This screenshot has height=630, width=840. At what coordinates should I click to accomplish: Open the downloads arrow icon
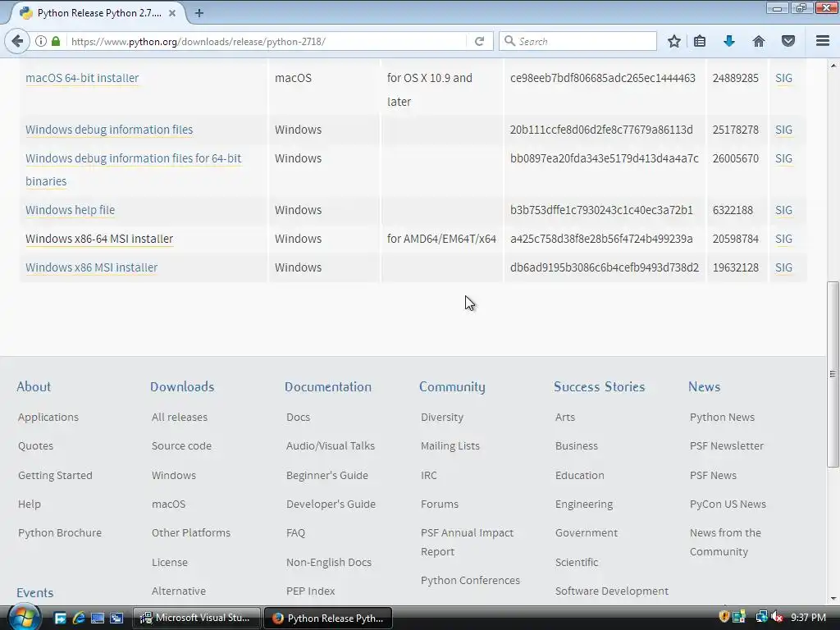point(729,41)
